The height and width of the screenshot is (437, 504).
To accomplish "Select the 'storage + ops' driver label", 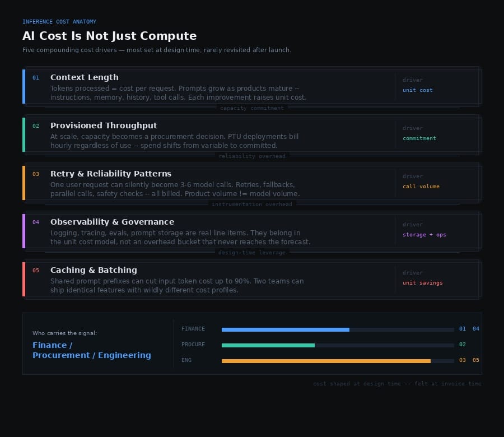I will [424, 235].
